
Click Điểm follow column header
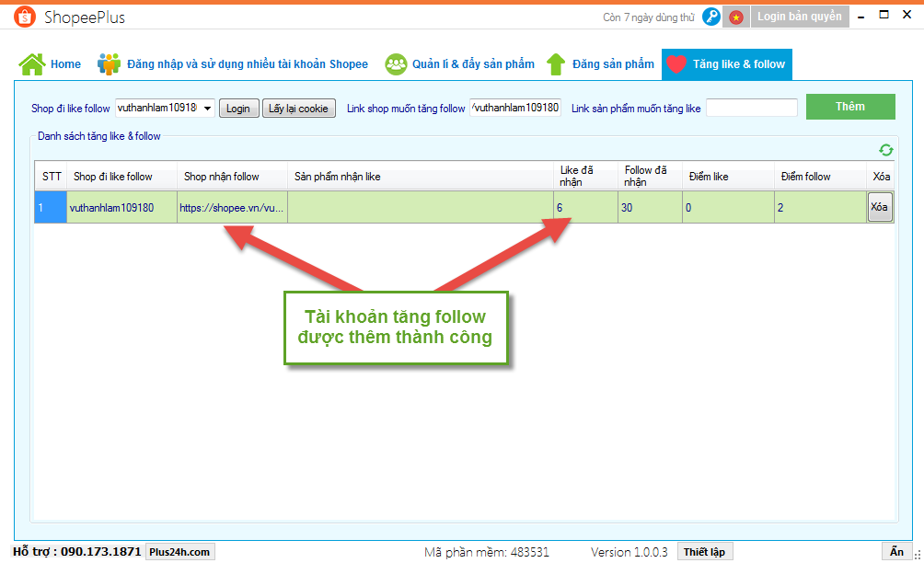820,176
